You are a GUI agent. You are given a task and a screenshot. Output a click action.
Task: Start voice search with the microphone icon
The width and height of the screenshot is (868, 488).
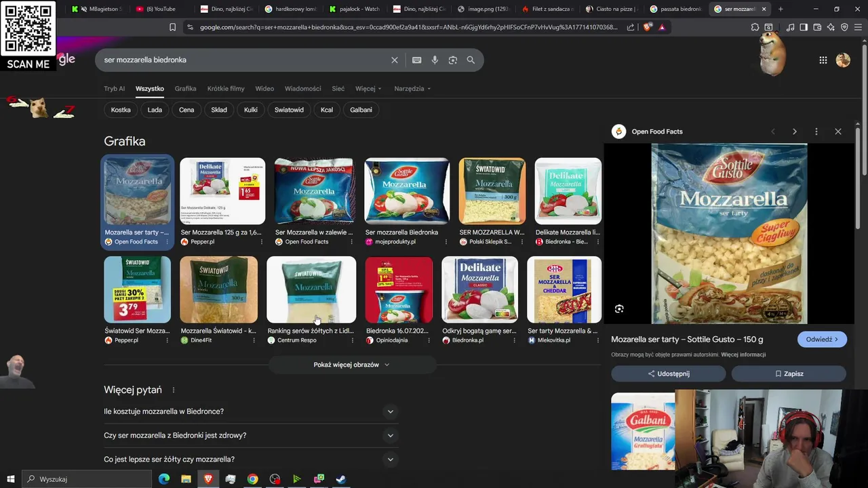pos(435,60)
